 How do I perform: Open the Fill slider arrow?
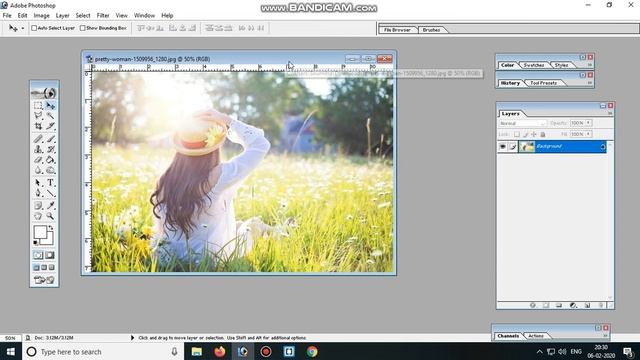589,134
